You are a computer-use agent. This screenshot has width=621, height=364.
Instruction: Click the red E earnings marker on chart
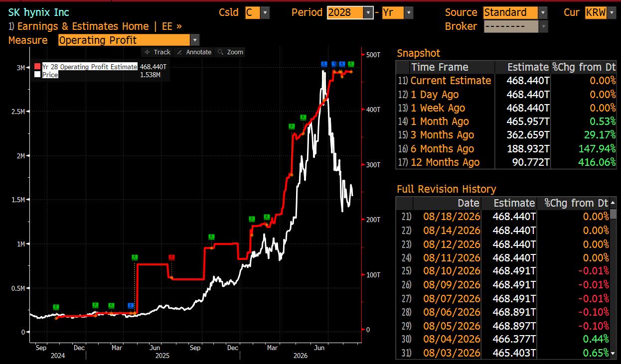[x=171, y=257]
